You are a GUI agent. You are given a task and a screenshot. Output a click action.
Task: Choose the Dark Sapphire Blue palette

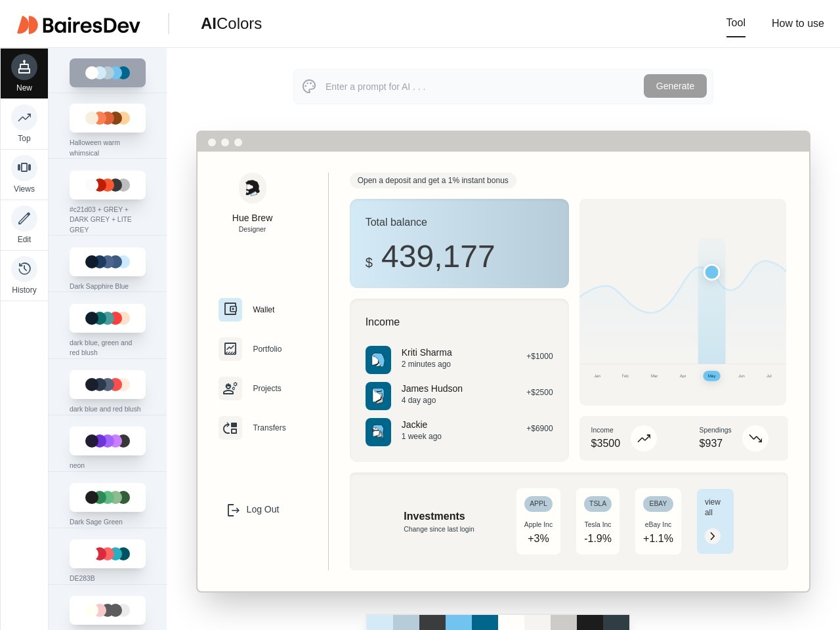(108, 262)
